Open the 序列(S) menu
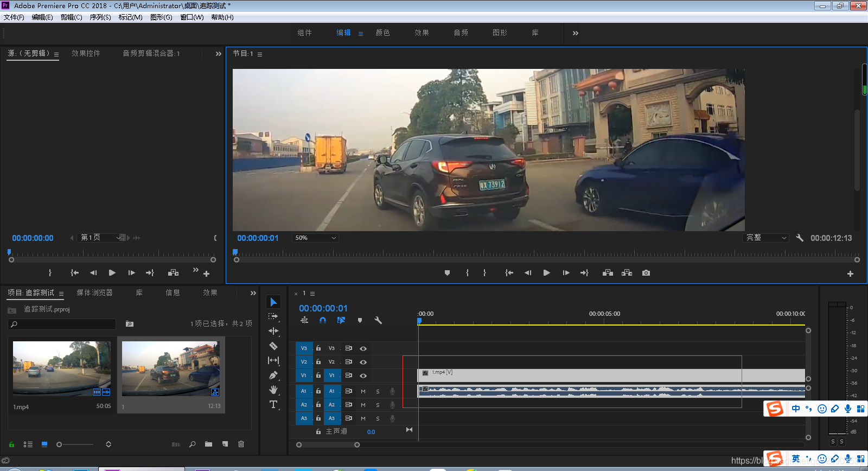The width and height of the screenshot is (868, 471). (x=100, y=17)
